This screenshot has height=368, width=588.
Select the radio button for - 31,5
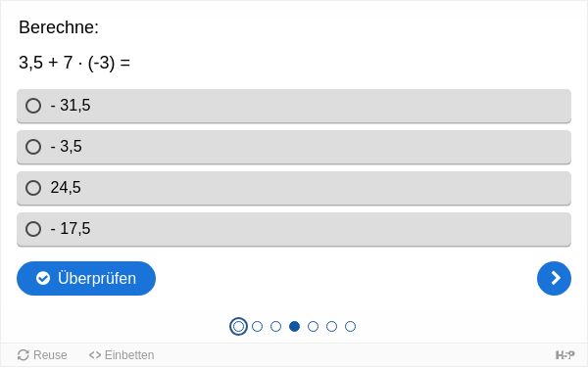pyautogui.click(x=33, y=106)
